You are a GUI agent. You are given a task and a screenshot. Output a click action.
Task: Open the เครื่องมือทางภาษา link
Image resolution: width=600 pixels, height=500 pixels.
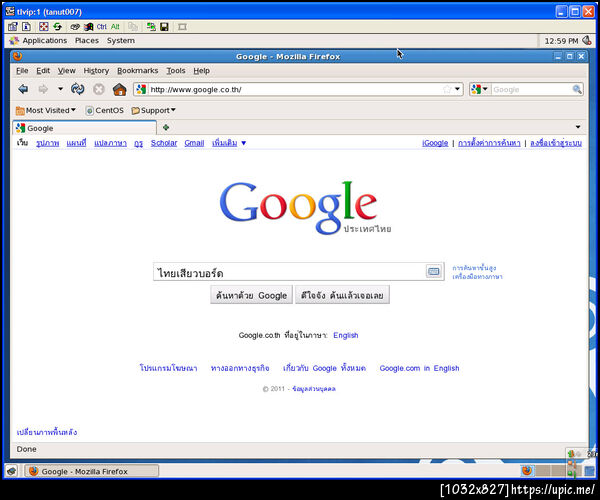(477, 277)
